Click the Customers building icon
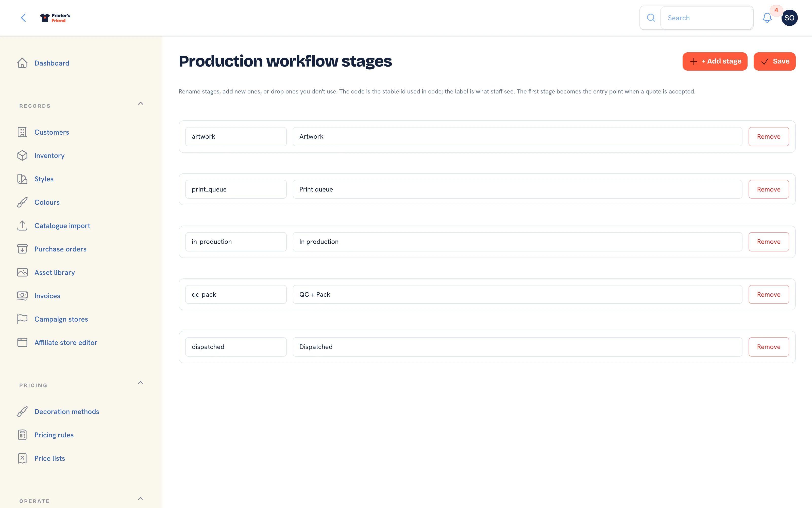This screenshot has width=812, height=508. tap(23, 132)
